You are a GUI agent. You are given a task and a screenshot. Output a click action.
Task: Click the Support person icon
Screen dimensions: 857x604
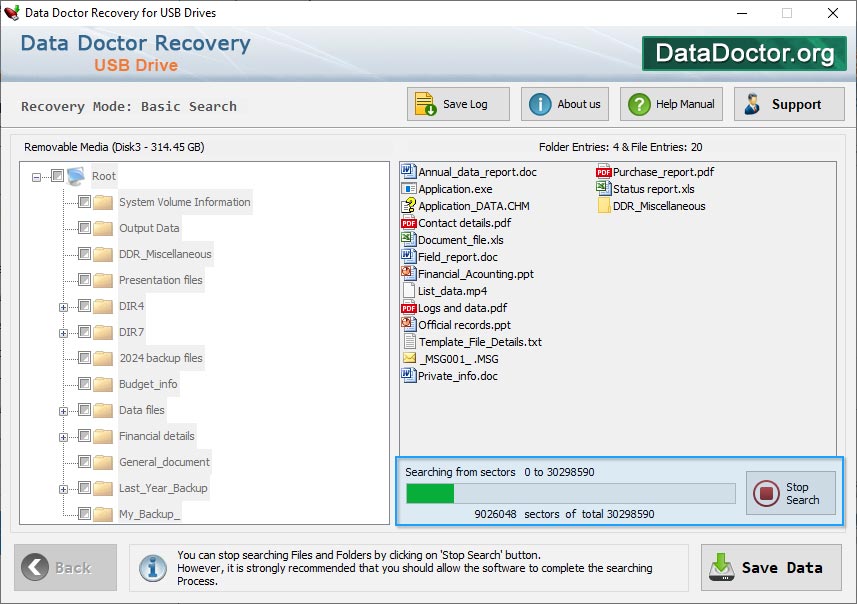coord(752,104)
